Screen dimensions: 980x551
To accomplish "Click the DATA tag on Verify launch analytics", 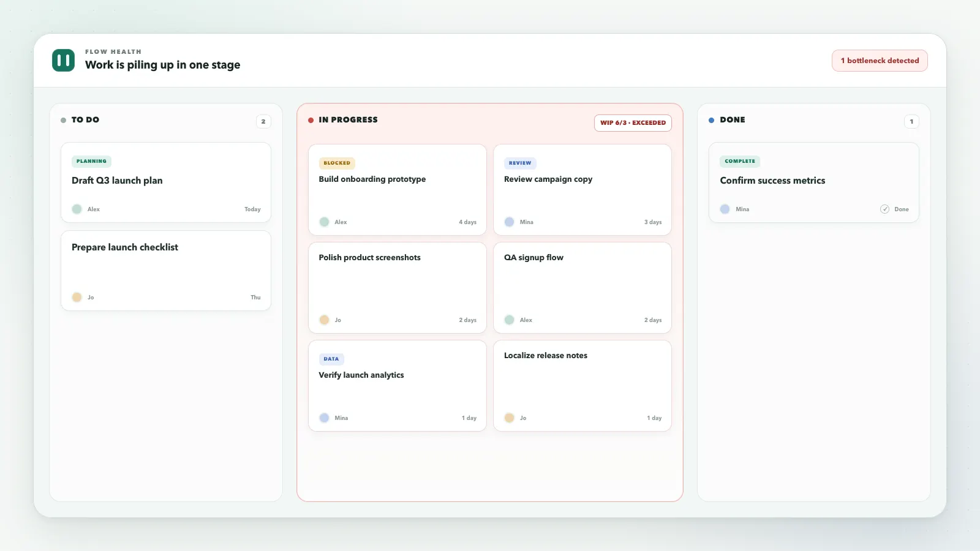I will click(x=331, y=359).
